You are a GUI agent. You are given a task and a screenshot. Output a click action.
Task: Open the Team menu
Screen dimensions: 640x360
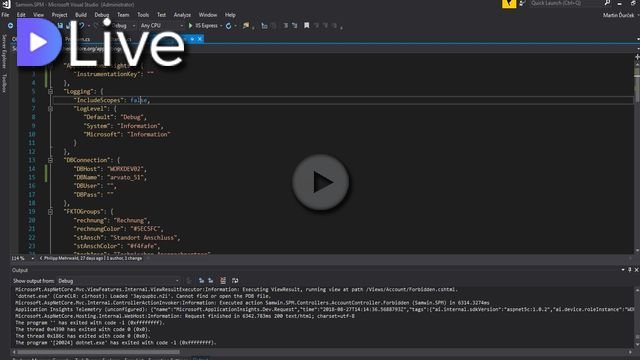pyautogui.click(x=123, y=15)
